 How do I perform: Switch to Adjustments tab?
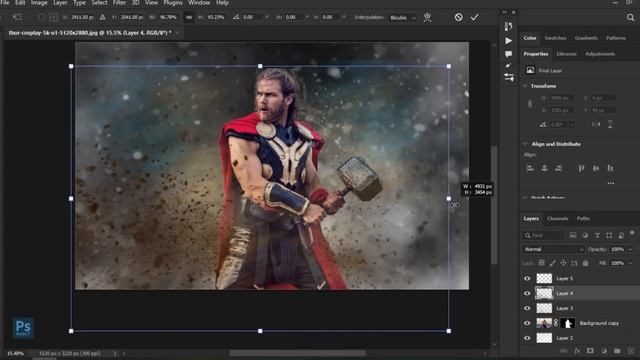[600, 54]
